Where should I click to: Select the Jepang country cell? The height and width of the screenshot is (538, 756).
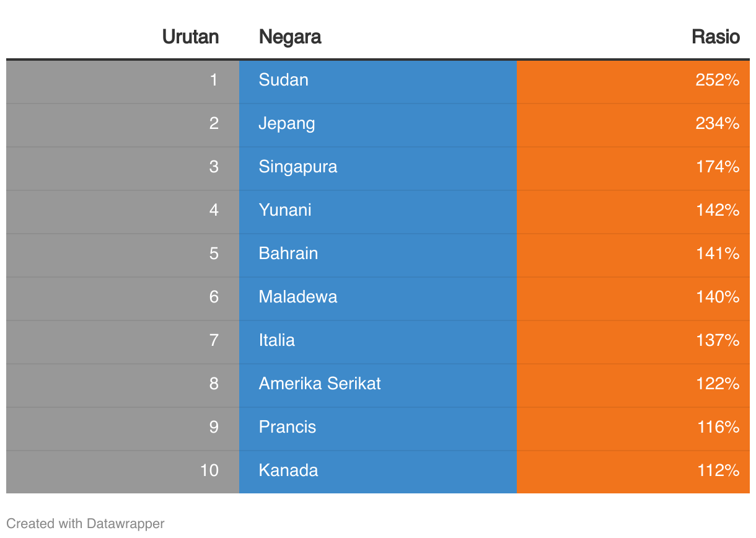(x=377, y=125)
